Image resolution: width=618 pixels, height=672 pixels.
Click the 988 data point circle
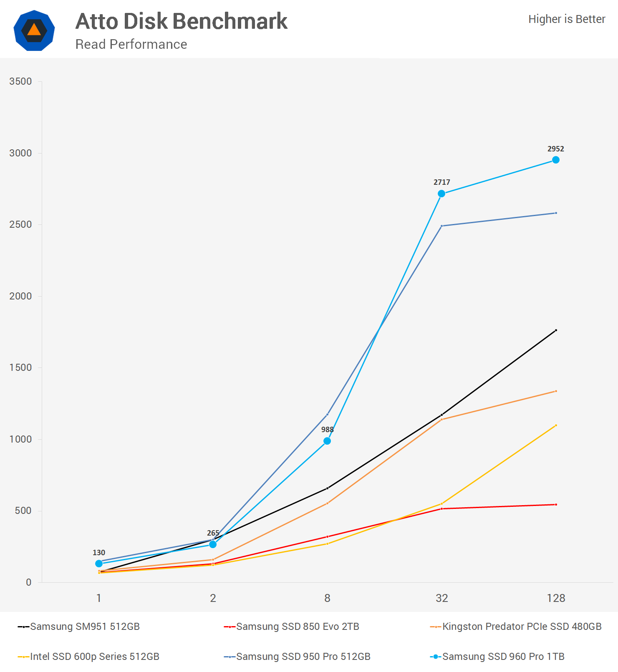[x=327, y=441]
